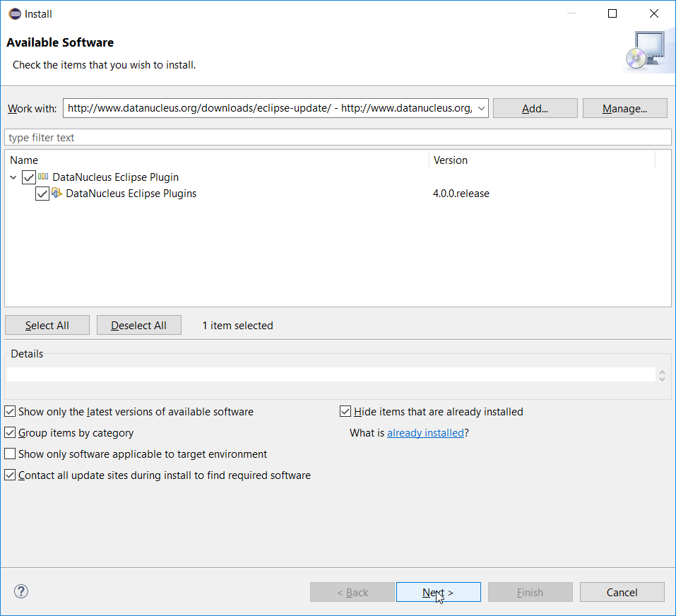Uncheck the DataNucleus Eclipse Plugins 4.0.0 checkbox
676x616 pixels.
click(x=42, y=194)
